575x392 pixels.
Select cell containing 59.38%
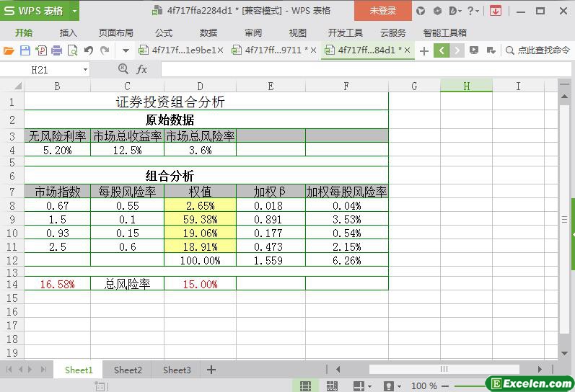[200, 219]
